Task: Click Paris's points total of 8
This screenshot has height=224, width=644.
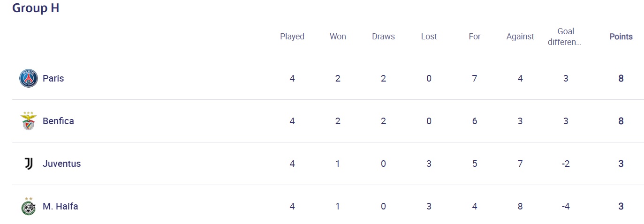Action: 621,78
